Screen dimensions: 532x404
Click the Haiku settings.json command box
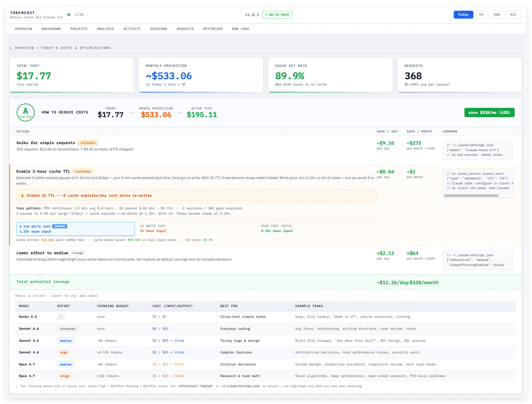(x=478, y=150)
